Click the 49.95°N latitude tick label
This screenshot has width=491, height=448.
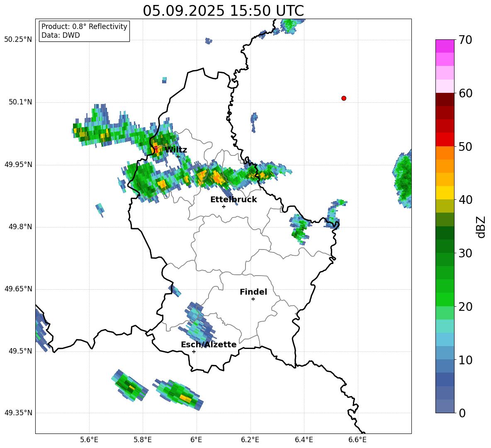[18, 165]
